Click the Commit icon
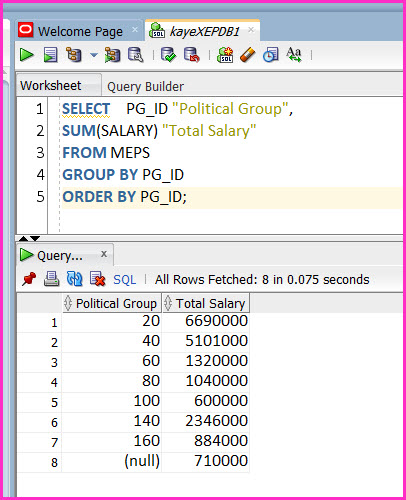406x500 pixels. point(168,55)
